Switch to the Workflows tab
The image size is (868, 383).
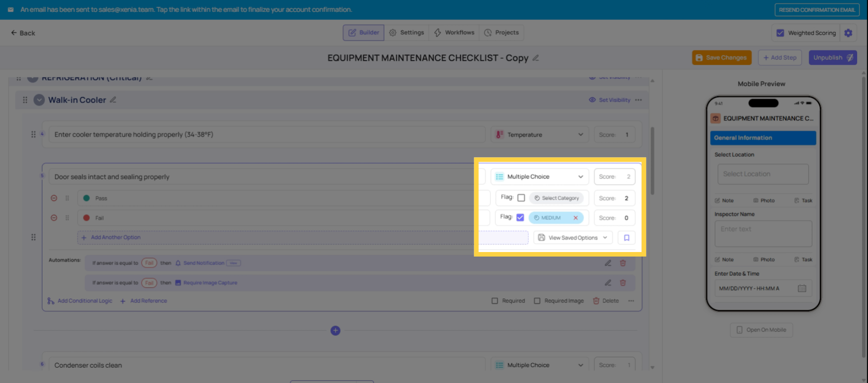[x=454, y=33]
